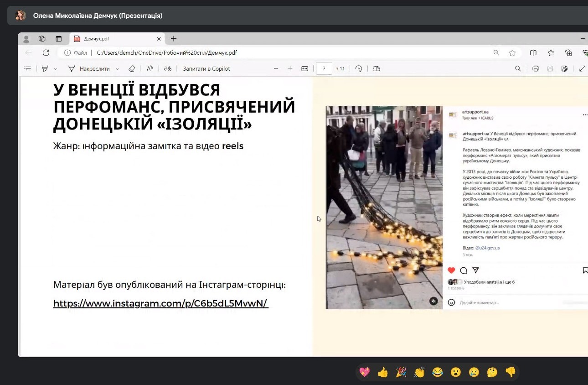Click the Rotate page icon
This screenshot has width=588, height=385.
coord(359,69)
